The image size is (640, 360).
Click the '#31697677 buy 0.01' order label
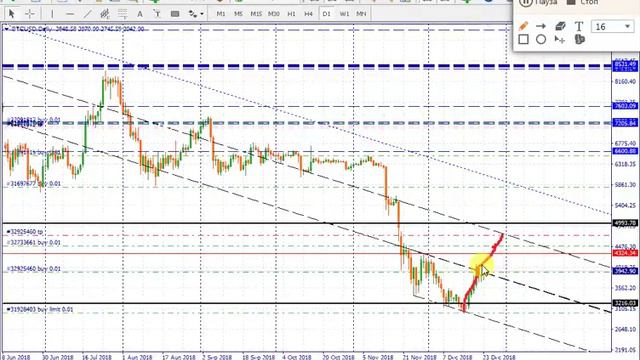[34, 184]
